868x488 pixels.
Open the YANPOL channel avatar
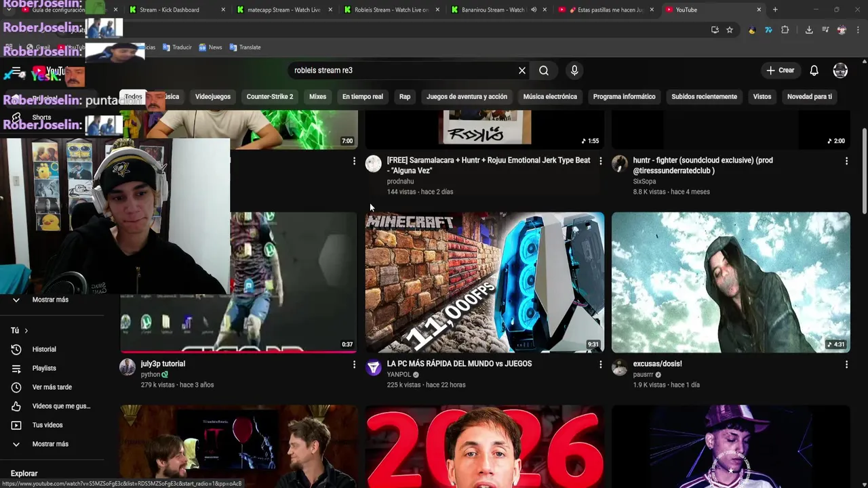[374, 367]
